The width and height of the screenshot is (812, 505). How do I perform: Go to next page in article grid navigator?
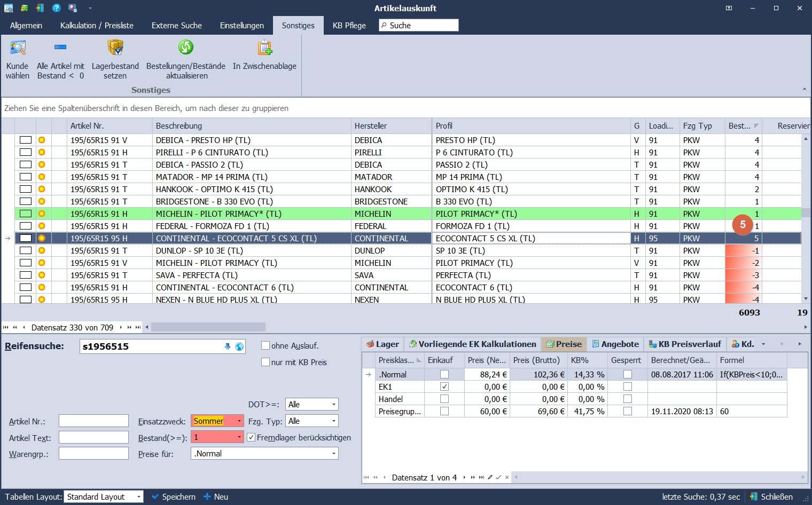point(129,327)
